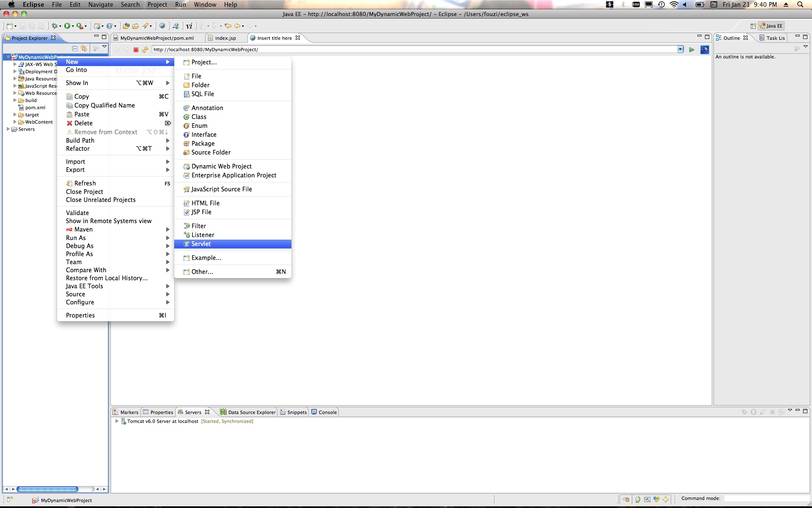Click Refresh in the context menu
812x508 pixels.
coord(115,183)
